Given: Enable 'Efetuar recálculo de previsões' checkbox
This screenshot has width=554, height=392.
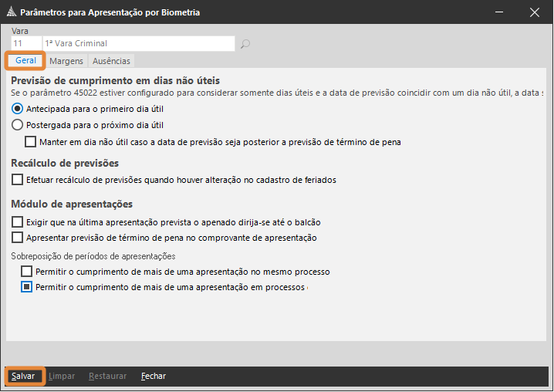Looking at the screenshot, I should 17,180.
